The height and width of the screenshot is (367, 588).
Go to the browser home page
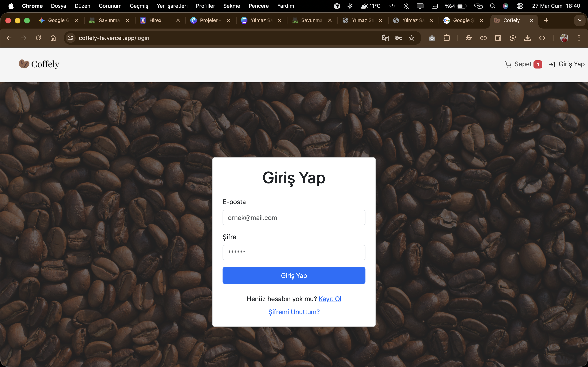tap(53, 38)
